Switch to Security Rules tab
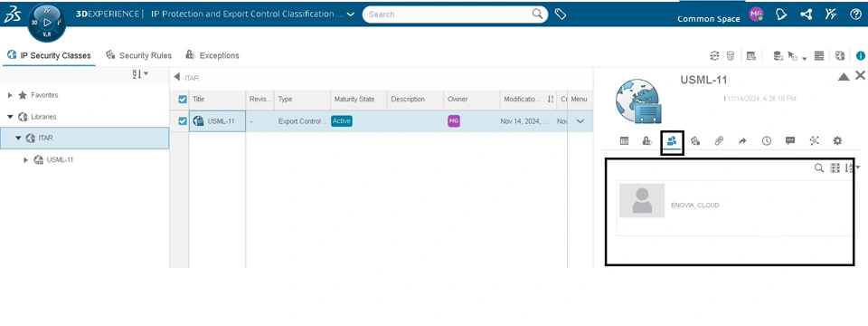The height and width of the screenshot is (326, 868). (x=139, y=55)
